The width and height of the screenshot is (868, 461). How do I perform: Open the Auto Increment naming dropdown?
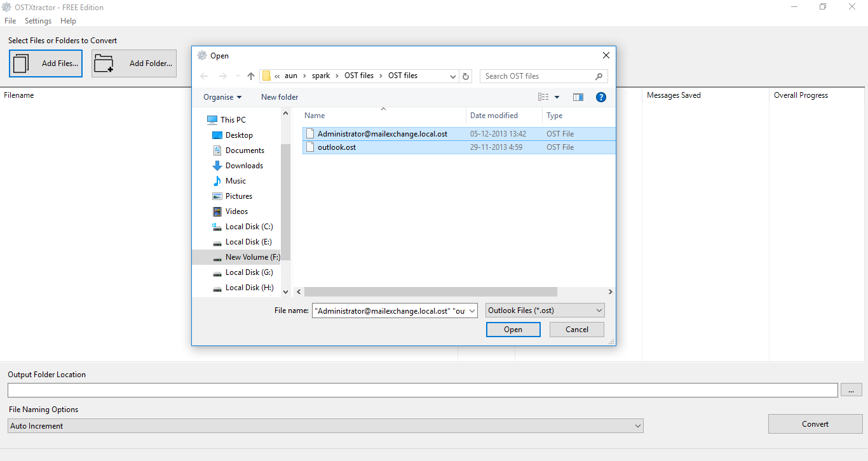[x=325, y=426]
